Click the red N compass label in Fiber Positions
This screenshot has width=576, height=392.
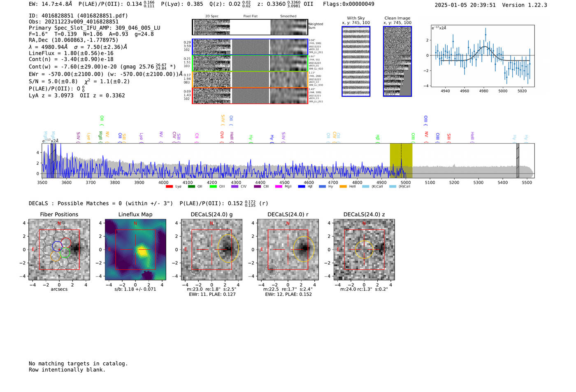pyautogui.click(x=59, y=223)
